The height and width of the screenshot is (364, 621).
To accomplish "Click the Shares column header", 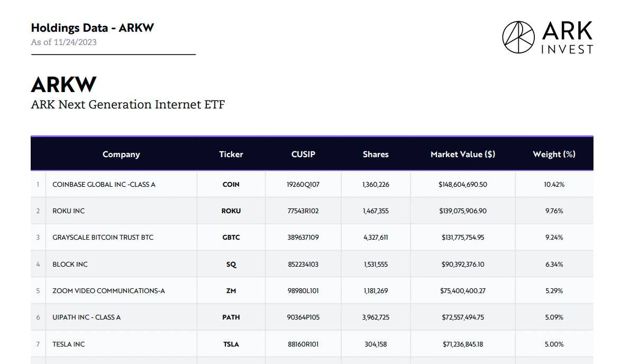I will 376,154.
